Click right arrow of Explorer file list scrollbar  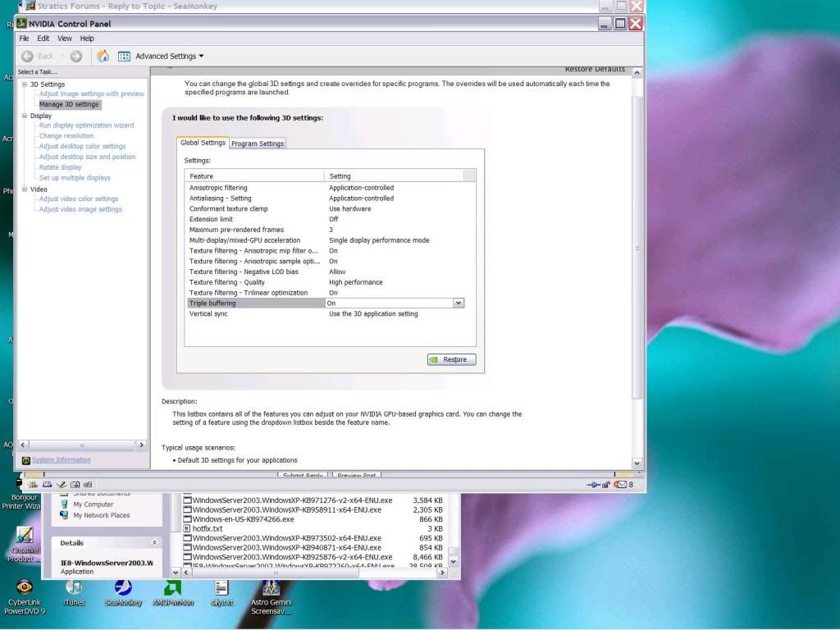coord(442,572)
